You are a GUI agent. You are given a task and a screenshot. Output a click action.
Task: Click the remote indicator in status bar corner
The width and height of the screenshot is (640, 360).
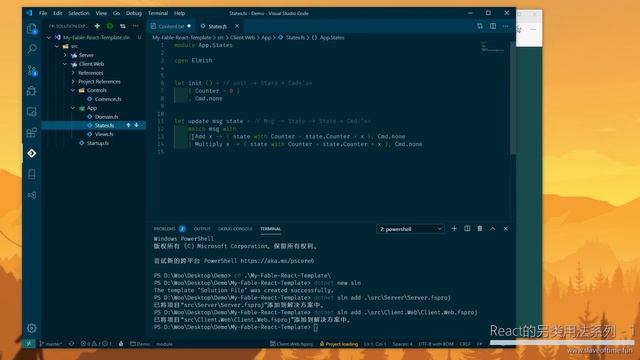coord(29,344)
